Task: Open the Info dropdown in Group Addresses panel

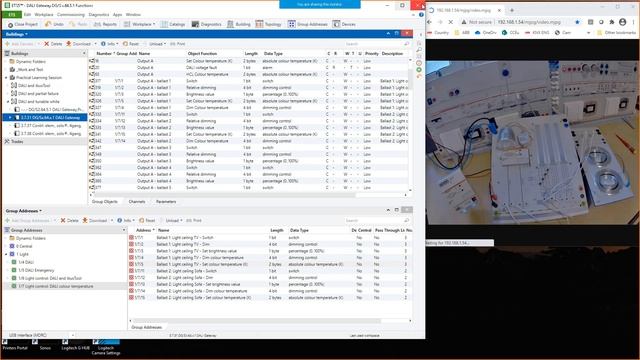Action: 126,220
